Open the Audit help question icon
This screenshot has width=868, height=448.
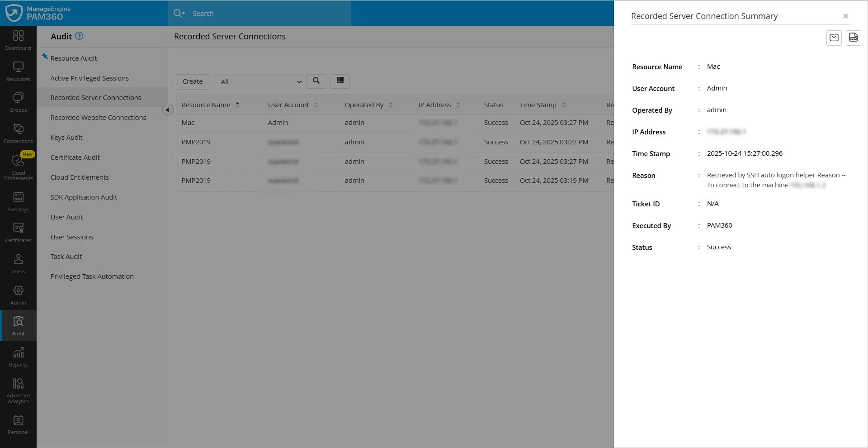coord(79,36)
